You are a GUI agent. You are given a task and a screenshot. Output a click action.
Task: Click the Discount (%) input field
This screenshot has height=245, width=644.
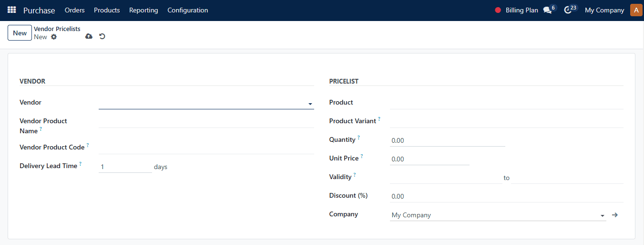pos(506,196)
